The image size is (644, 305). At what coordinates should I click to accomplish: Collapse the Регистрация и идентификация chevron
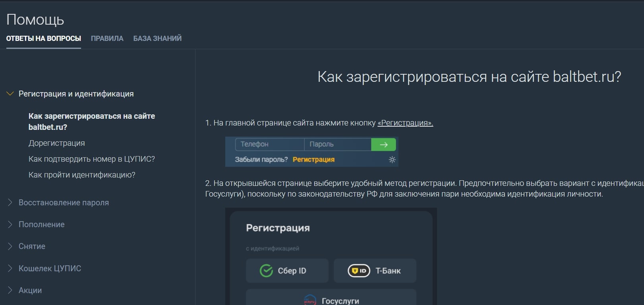click(10, 94)
